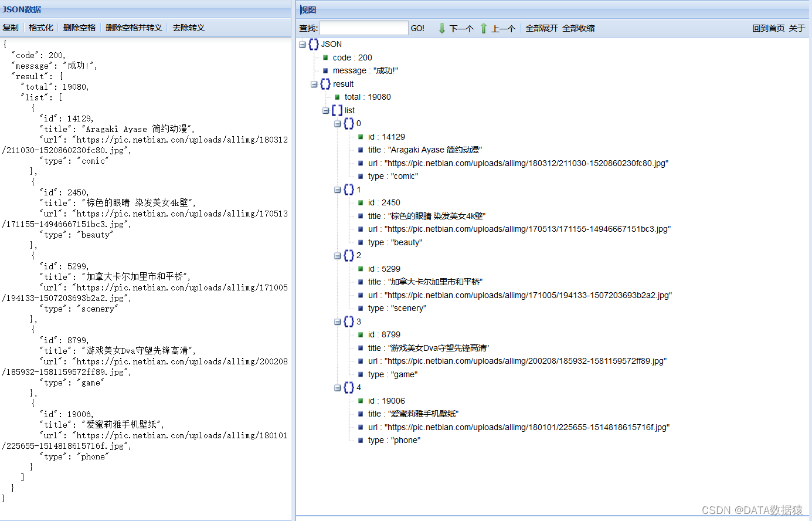The height and width of the screenshot is (521, 812).
Task: Click 回到首页 to return home
Action: [x=769, y=27]
